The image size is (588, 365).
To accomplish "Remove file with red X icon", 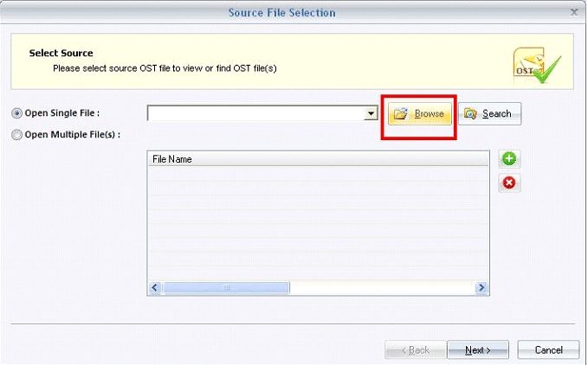I will [x=509, y=182].
